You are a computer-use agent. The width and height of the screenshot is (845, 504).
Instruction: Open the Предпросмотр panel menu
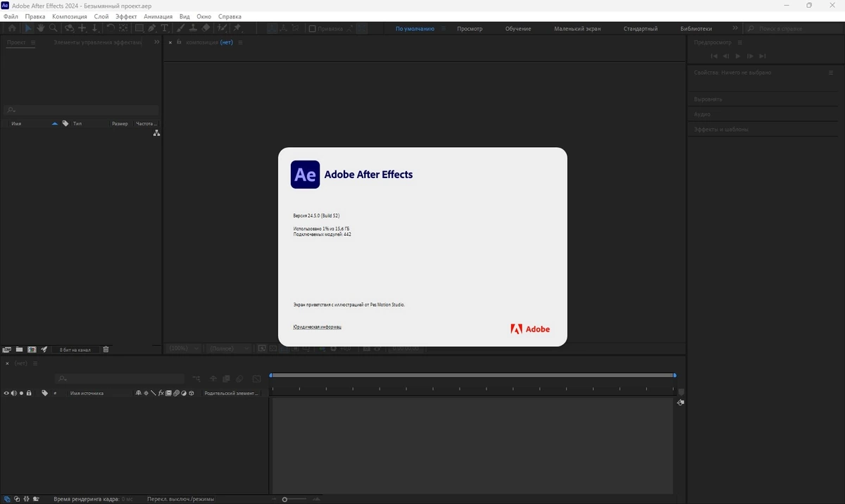739,42
